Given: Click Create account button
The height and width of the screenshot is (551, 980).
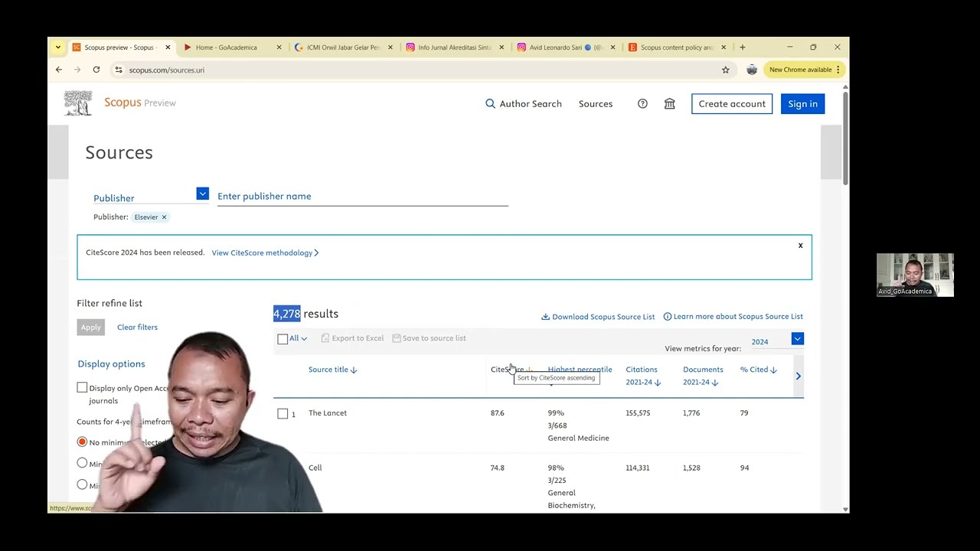Looking at the screenshot, I should pyautogui.click(x=732, y=104).
